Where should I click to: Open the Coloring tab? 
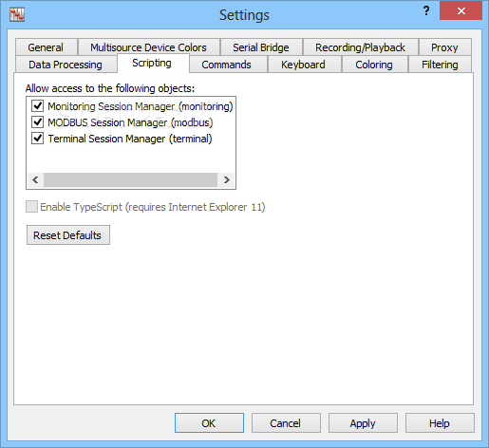click(x=374, y=65)
